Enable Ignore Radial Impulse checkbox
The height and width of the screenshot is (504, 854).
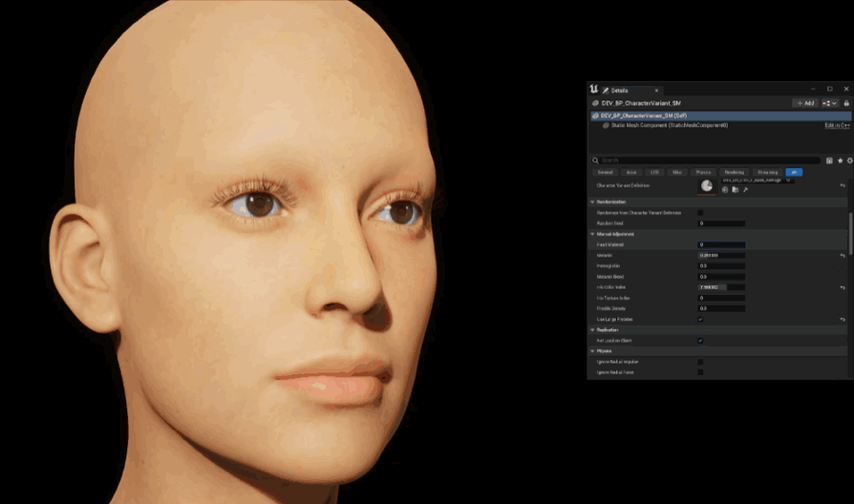(x=700, y=362)
